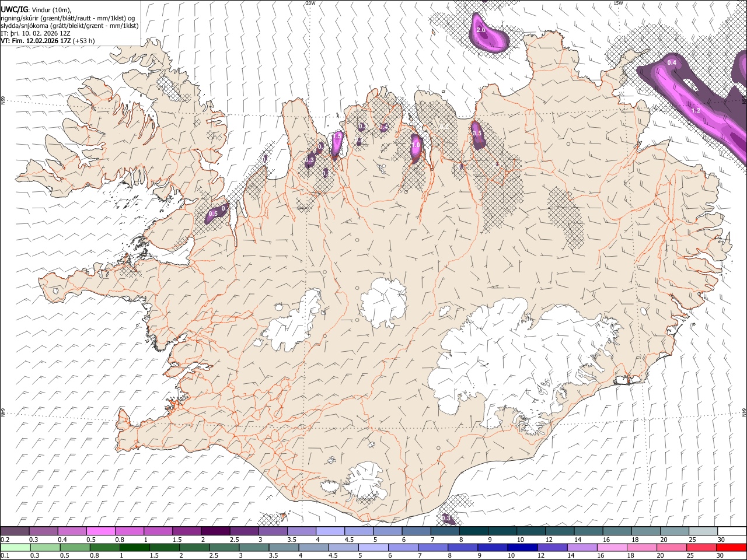Click the 1.2 label in the northeast snow band

tap(695, 110)
